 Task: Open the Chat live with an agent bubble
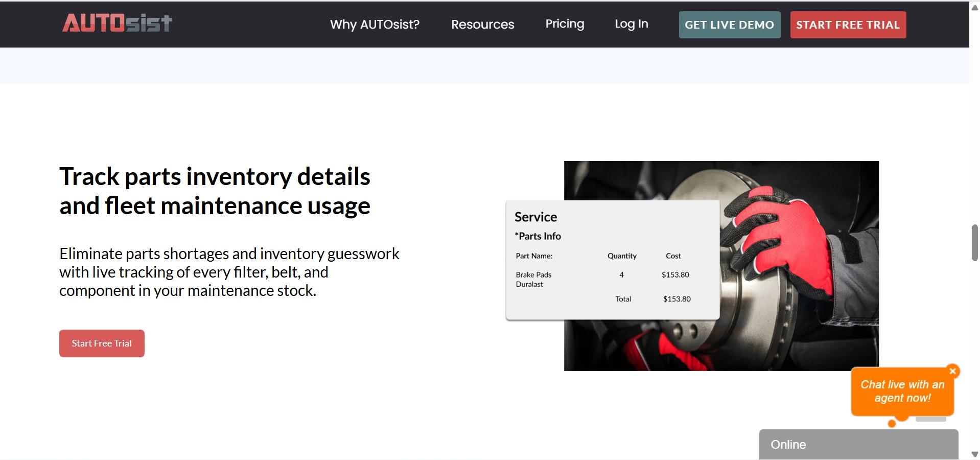click(902, 392)
